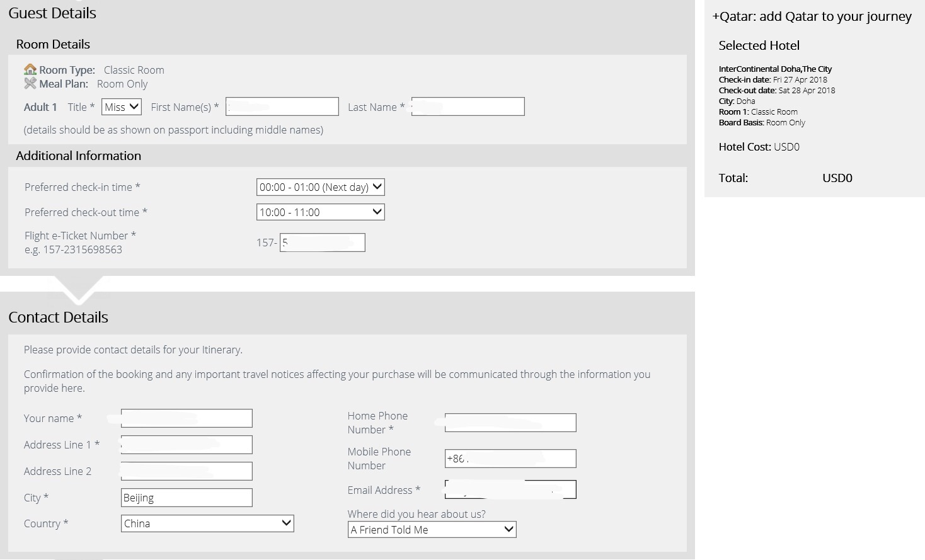The height and width of the screenshot is (560, 925).
Task: Click the Last Name input field
Action: [468, 107]
